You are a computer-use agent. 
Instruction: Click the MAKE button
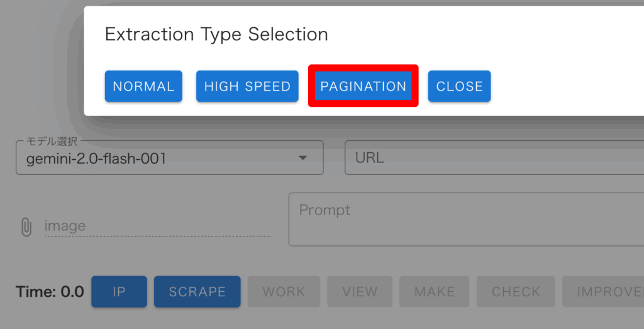click(434, 292)
